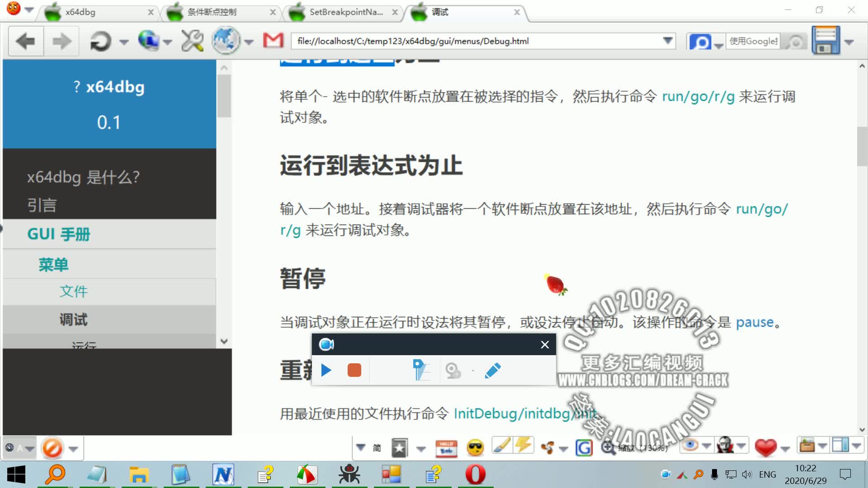The height and width of the screenshot is (488, 868).
Task: Open the browser tools wrench icon
Action: click(192, 41)
